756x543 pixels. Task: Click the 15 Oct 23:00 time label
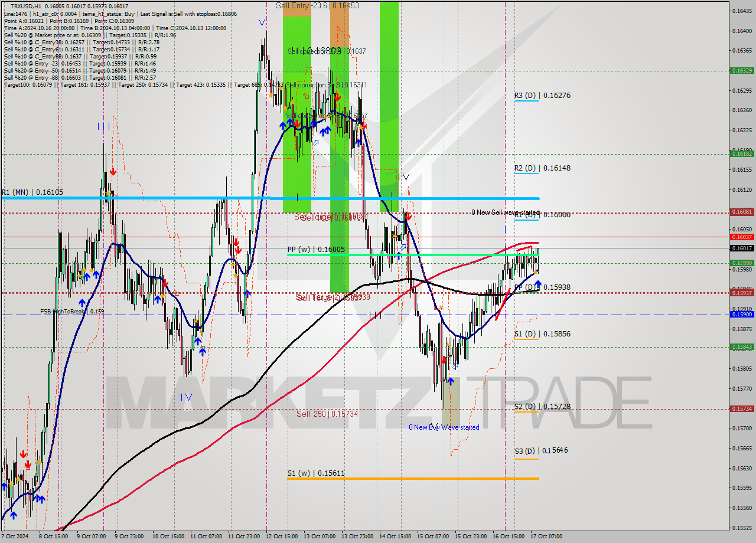click(471, 537)
